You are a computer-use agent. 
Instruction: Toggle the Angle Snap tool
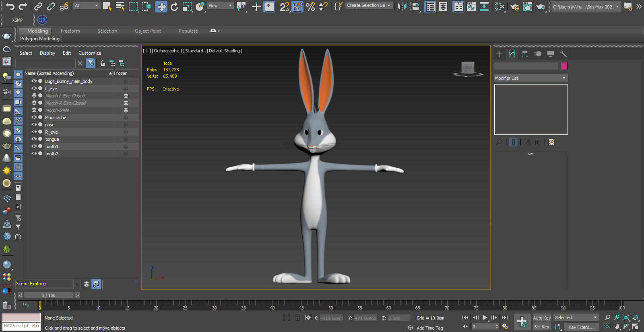[x=297, y=6]
